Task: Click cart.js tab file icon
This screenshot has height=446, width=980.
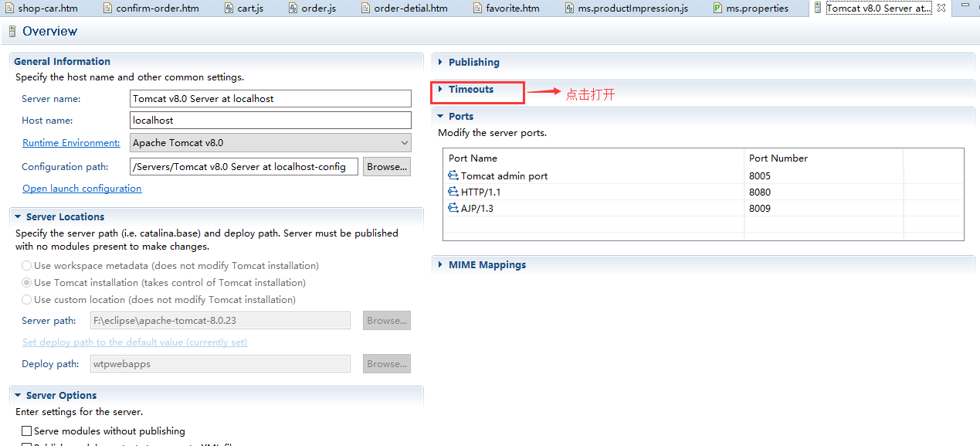Action: tap(229, 9)
